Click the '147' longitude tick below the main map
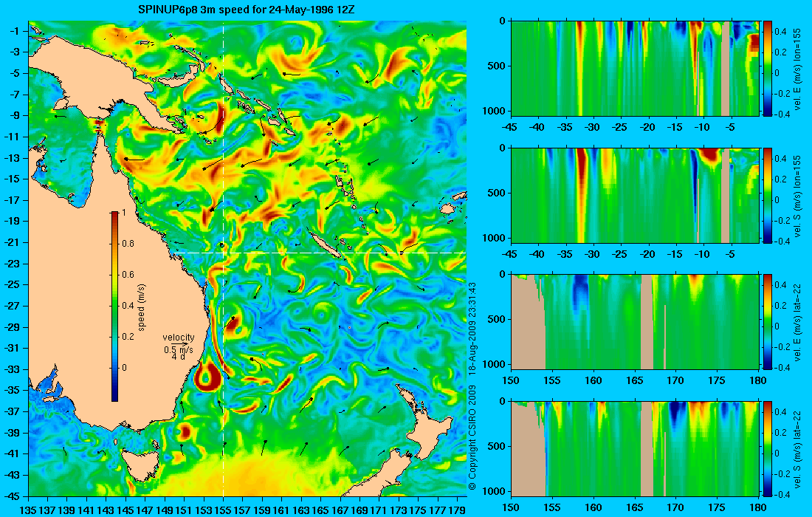This screenshot has width=812, height=517. click(145, 510)
